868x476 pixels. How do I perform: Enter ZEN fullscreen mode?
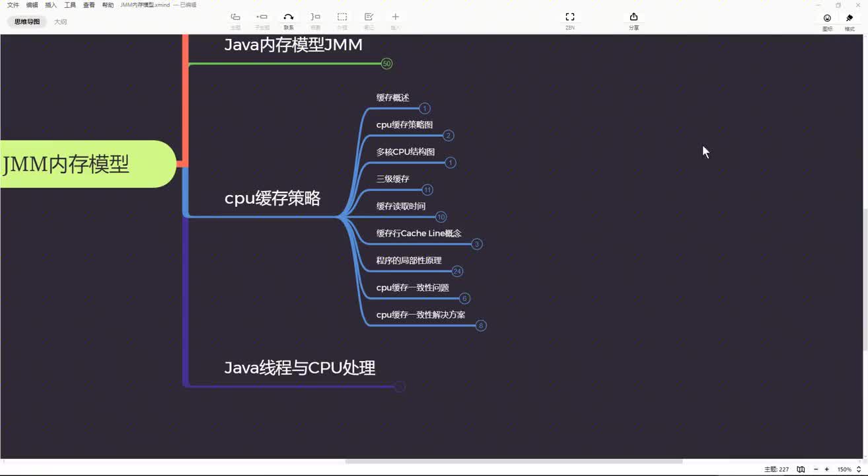[569, 17]
